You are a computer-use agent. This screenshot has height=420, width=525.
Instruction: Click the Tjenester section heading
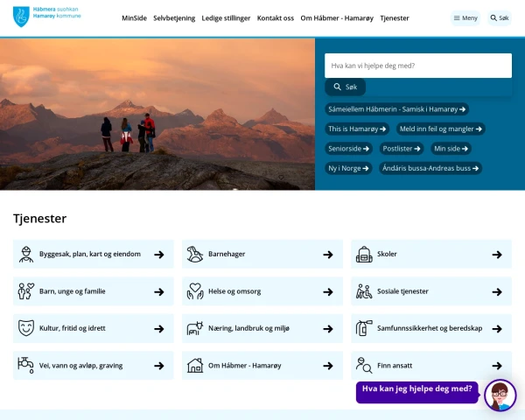coord(40,219)
